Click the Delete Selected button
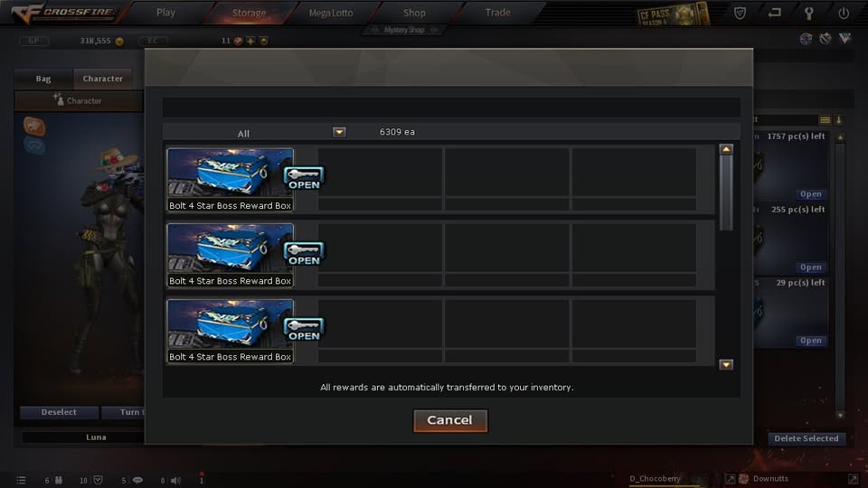 pyautogui.click(x=806, y=438)
